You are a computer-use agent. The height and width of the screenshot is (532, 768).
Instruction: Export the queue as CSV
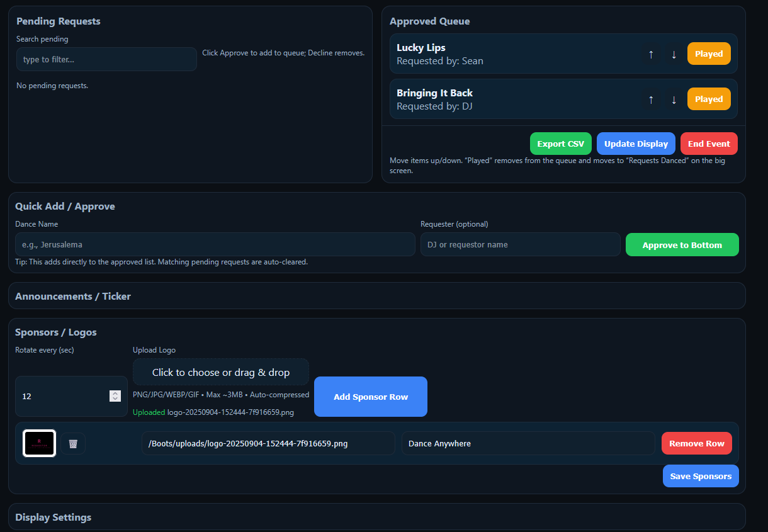560,144
